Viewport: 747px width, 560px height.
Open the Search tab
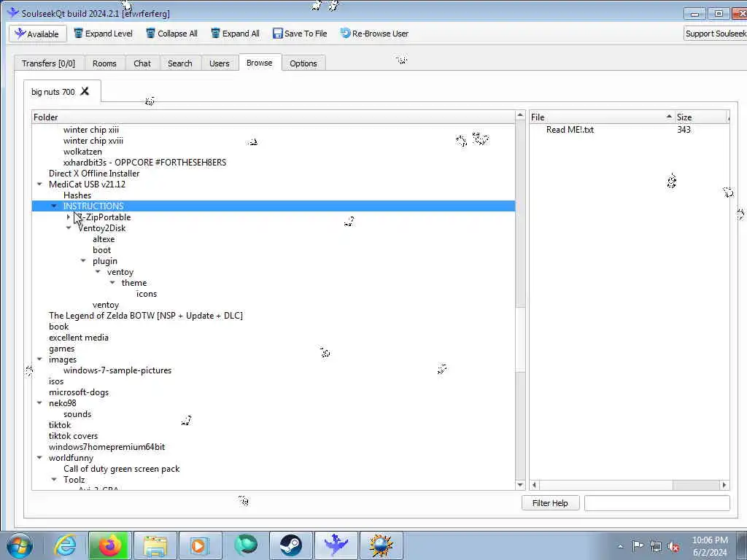pyautogui.click(x=180, y=63)
